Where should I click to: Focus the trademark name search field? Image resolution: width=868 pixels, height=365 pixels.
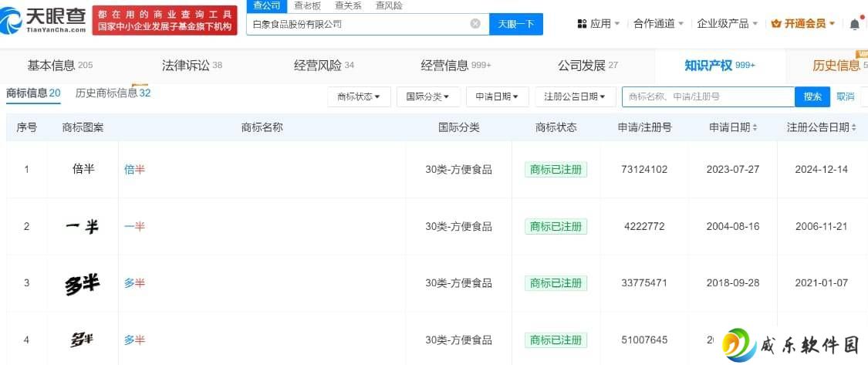pyautogui.click(x=708, y=97)
